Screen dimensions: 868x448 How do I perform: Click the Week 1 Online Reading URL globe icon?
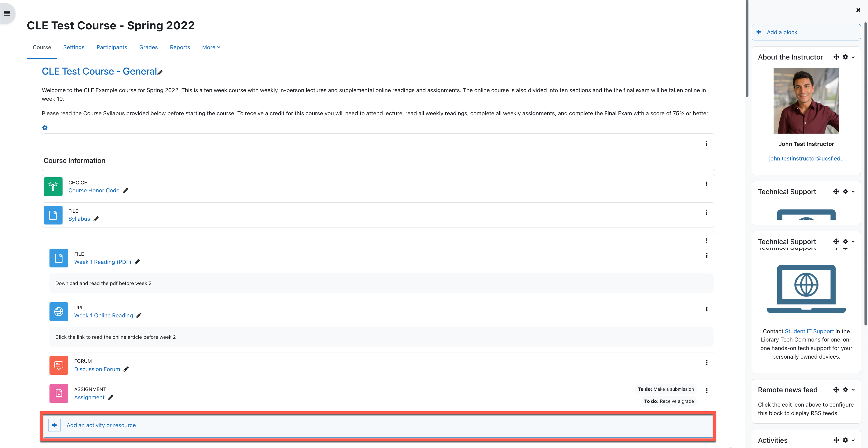pos(59,312)
